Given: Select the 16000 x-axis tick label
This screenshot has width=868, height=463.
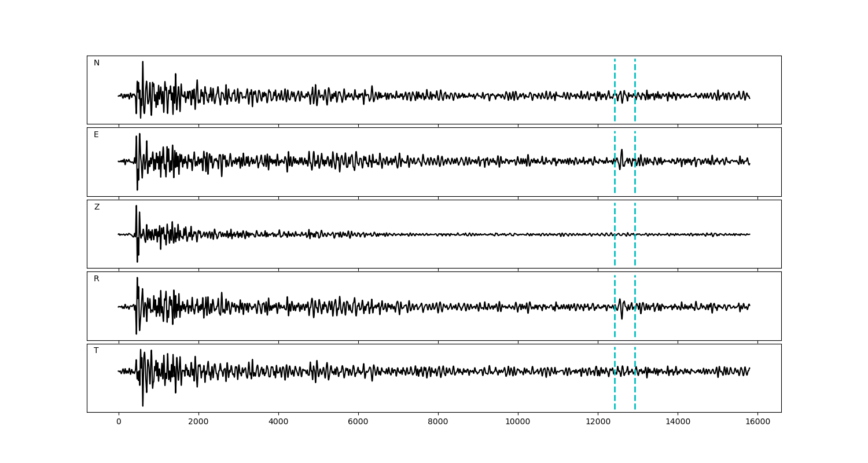Looking at the screenshot, I should [757, 422].
